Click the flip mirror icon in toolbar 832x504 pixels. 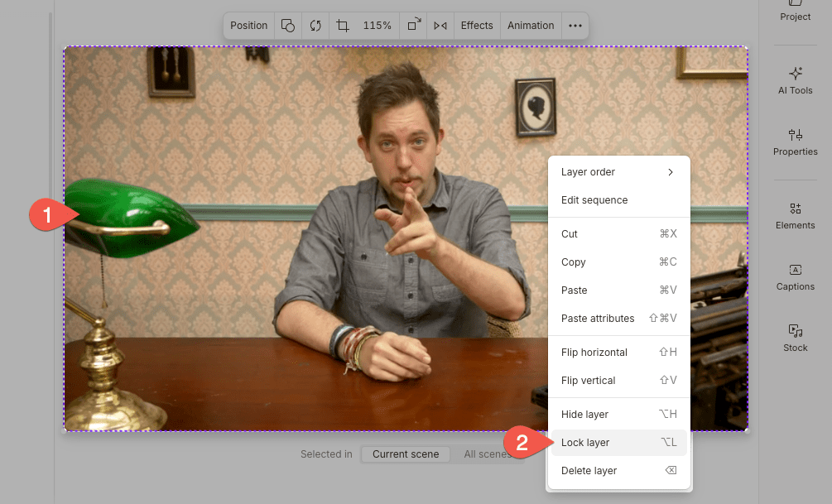(x=440, y=26)
